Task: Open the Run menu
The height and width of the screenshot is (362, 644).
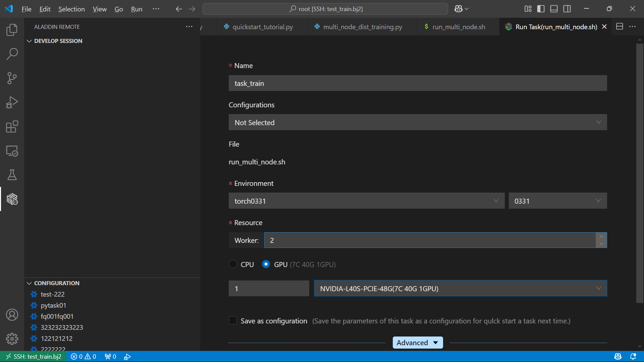Action: (x=136, y=9)
